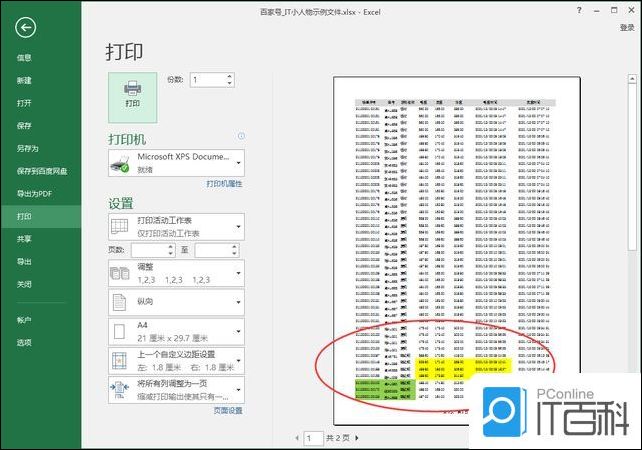Image resolution: width=642 pixels, height=450 pixels.
Task: Select New in the backstage sidebar
Action: pyautogui.click(x=24, y=81)
